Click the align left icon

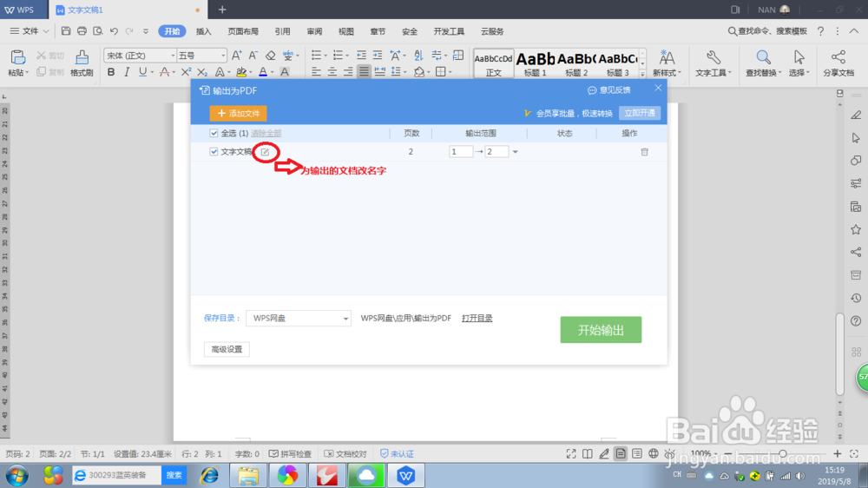316,72
